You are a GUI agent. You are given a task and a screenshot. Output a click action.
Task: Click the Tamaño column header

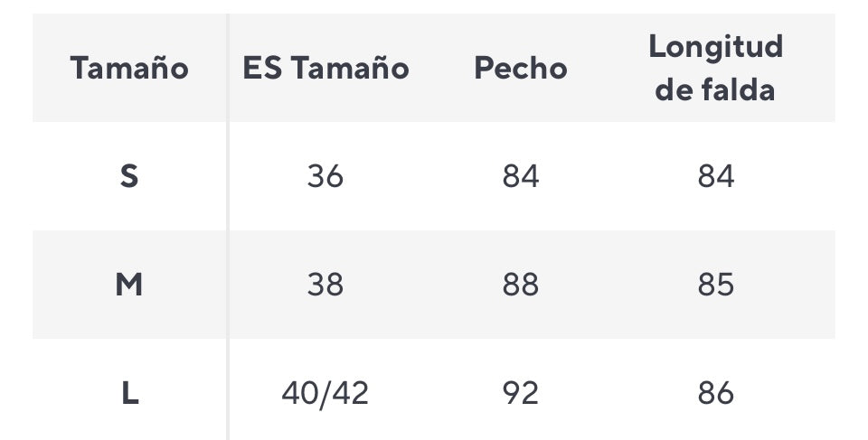coord(129,69)
